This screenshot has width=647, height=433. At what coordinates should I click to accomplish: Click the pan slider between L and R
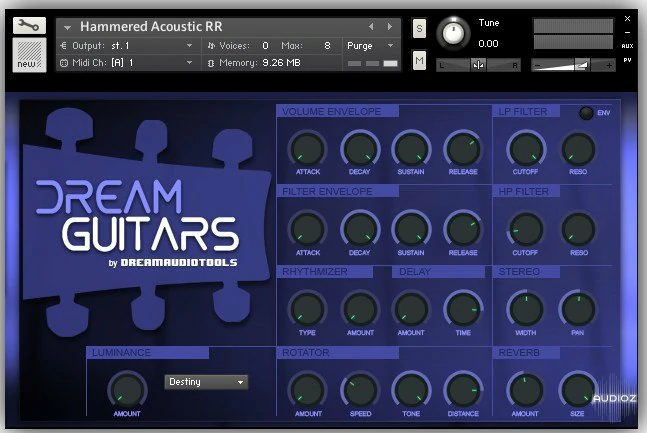[478, 65]
